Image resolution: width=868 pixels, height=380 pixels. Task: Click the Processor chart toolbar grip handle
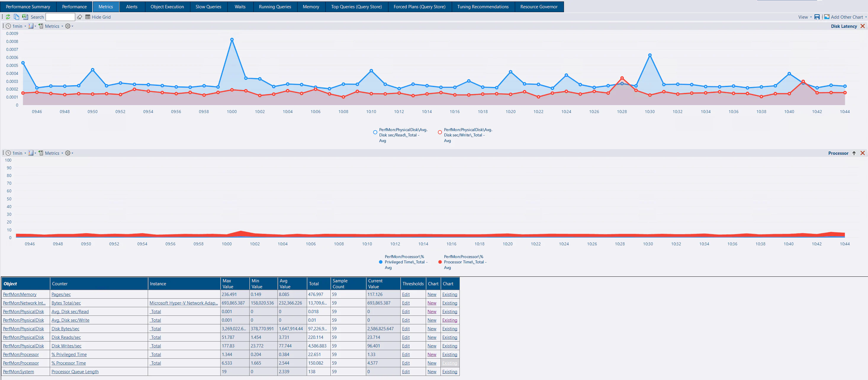[x=3, y=153]
